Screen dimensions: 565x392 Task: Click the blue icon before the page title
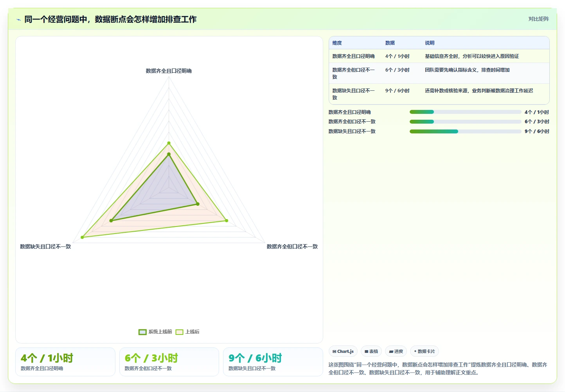tap(18, 20)
